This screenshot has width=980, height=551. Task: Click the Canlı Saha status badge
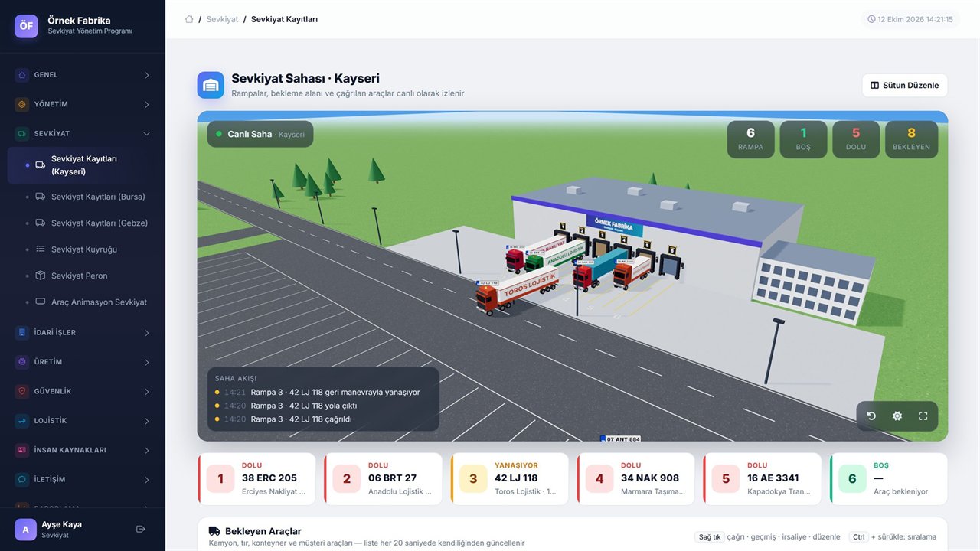260,134
